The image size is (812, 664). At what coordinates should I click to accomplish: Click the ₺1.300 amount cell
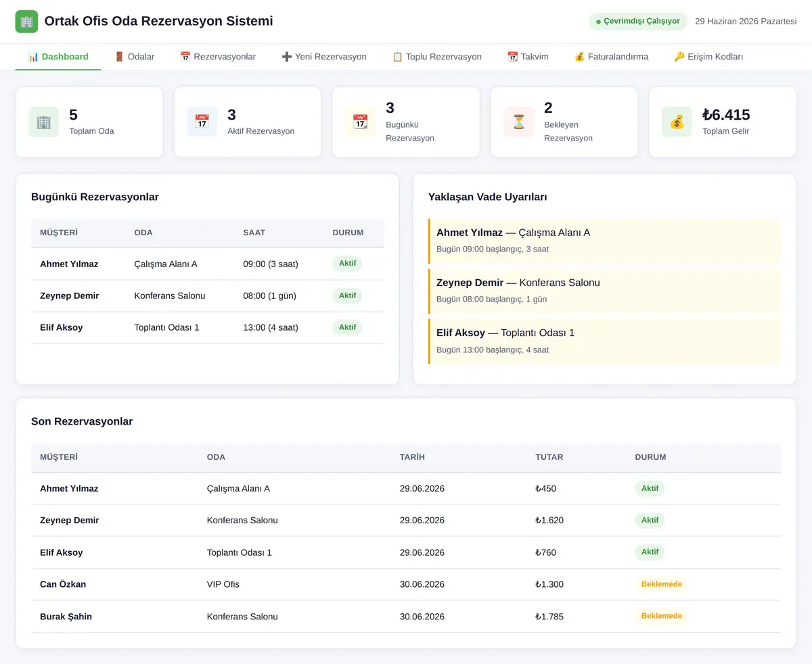(549, 584)
